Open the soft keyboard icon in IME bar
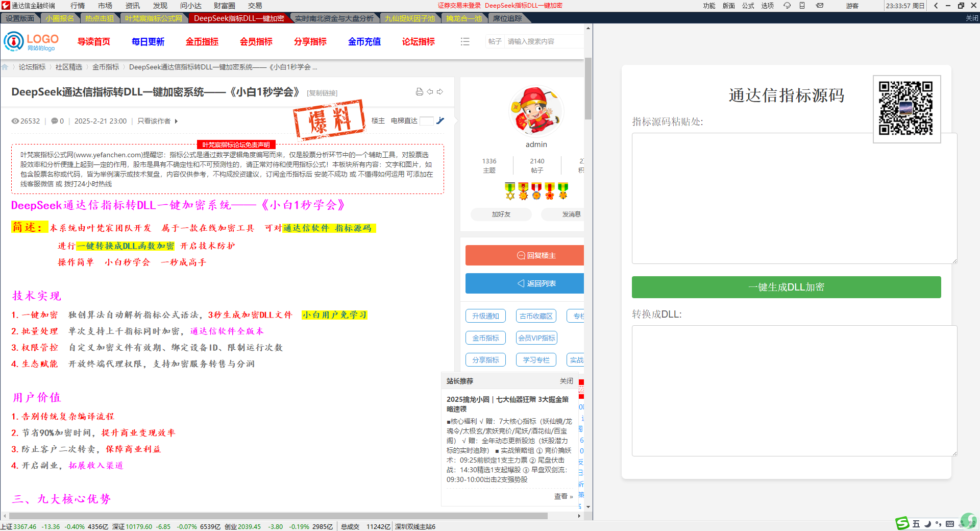Screen dimensions: 980x531 (x=950, y=524)
